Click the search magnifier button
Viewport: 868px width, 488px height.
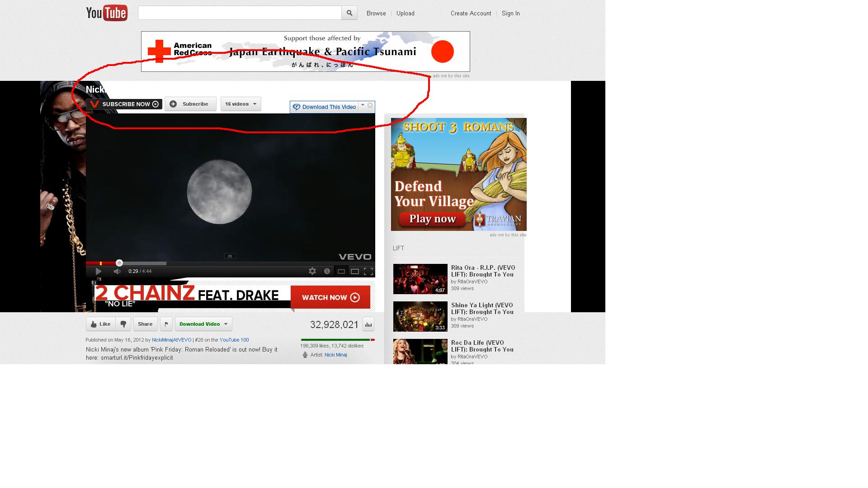[x=349, y=13]
